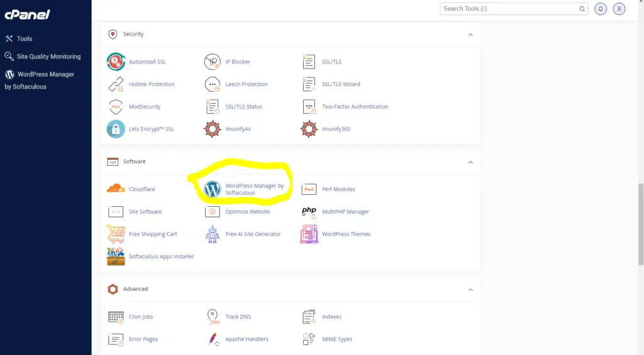
Task: Open the ModSecurity shield icon
Action: coord(116,107)
